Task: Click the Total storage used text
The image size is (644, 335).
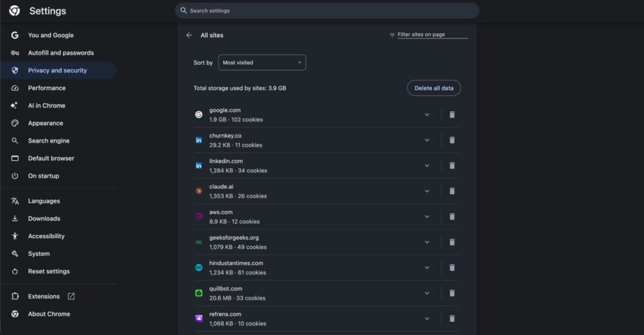Action: 240,88
